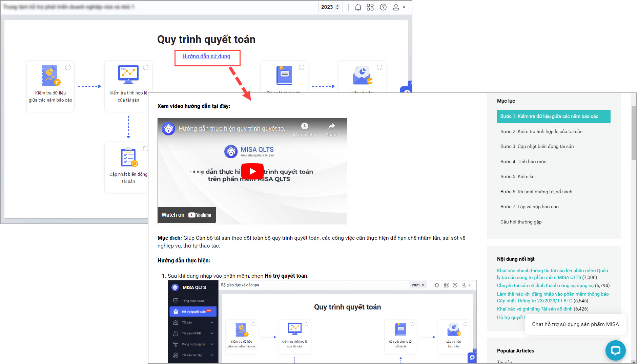
Task: Open the 'Hướng dẫn sử dụng' link
Action: 206,56
